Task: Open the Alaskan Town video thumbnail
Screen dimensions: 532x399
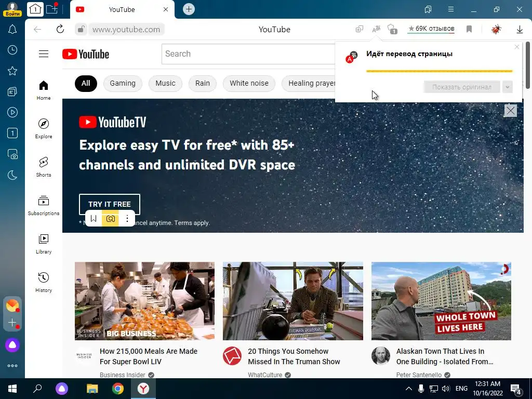Action: [441, 301]
